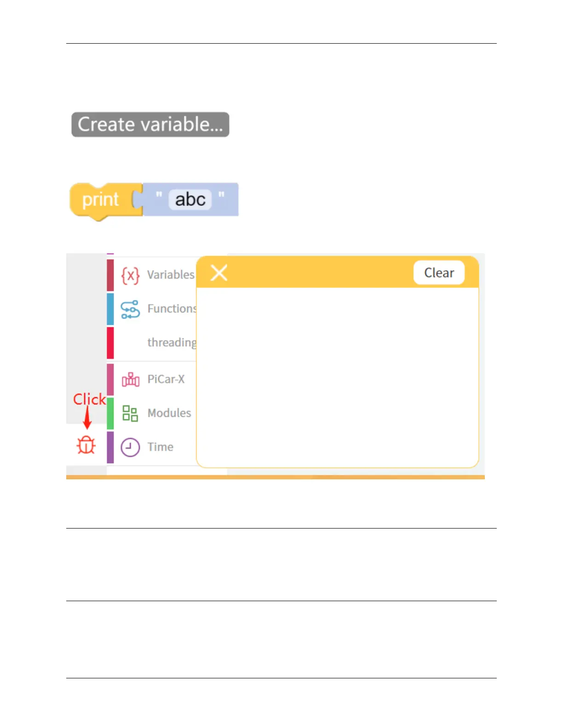Click the Create variable... button
This screenshot has height=728, width=563.
tap(150, 125)
